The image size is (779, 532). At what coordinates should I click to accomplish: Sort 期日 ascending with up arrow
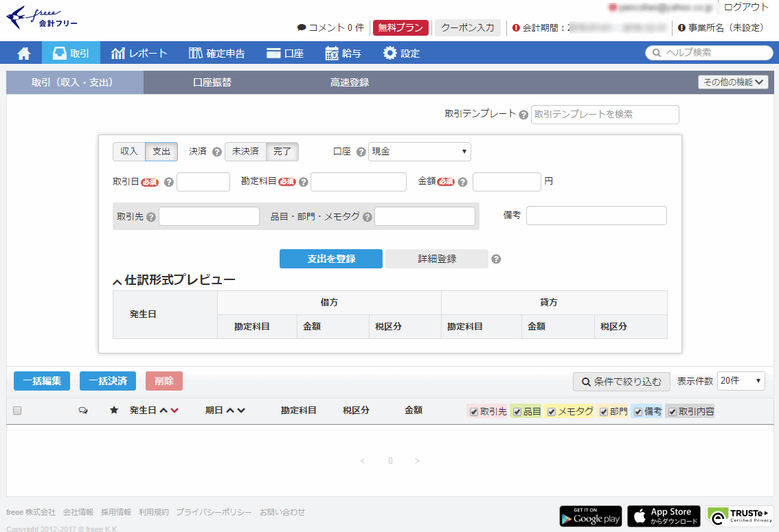coord(230,410)
